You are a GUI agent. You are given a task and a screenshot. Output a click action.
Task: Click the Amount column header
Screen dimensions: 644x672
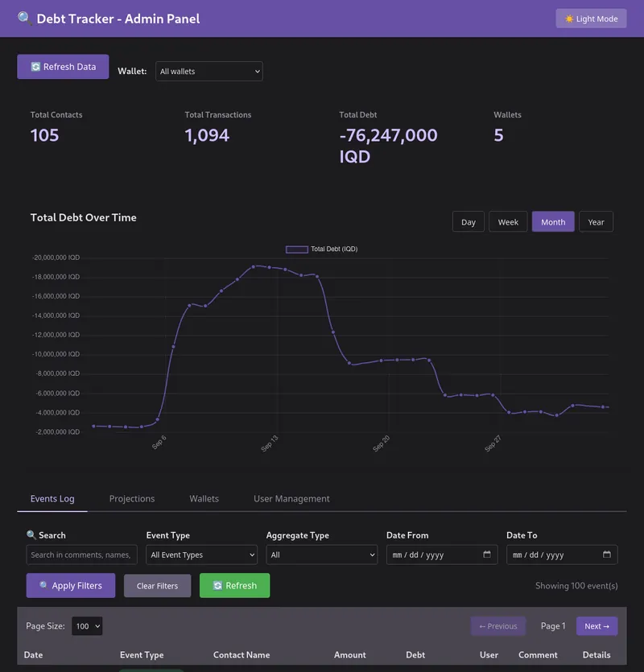[350, 655]
